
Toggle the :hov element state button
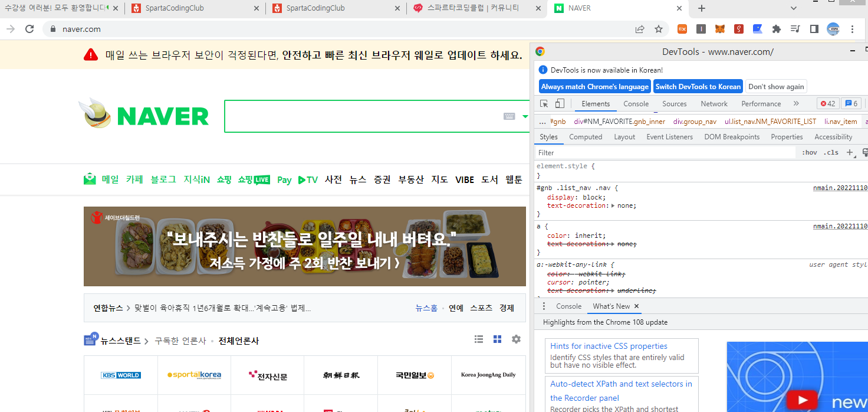point(810,152)
